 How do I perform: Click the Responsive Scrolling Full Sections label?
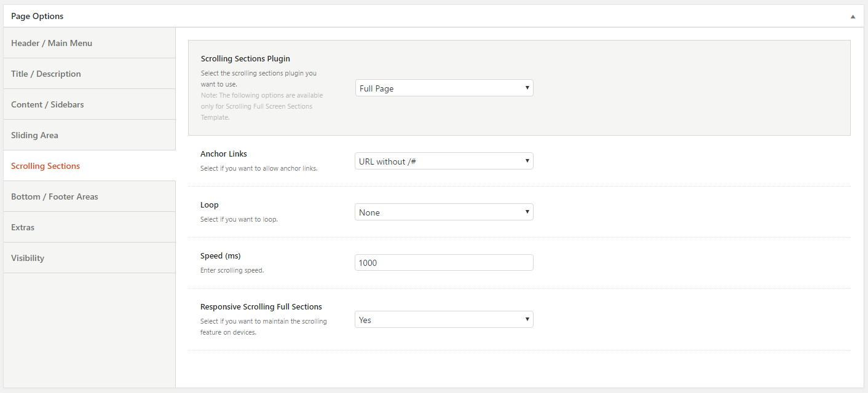[x=261, y=307]
